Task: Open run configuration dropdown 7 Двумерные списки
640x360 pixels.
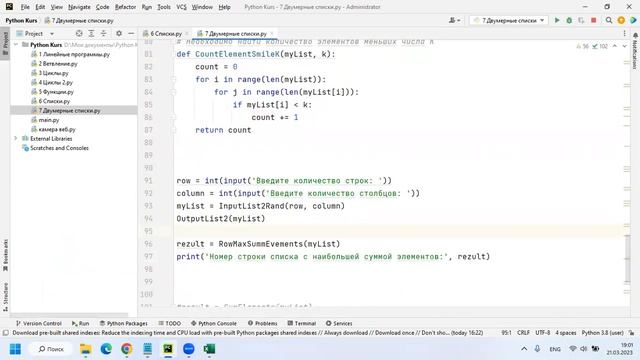Action: coord(509,20)
